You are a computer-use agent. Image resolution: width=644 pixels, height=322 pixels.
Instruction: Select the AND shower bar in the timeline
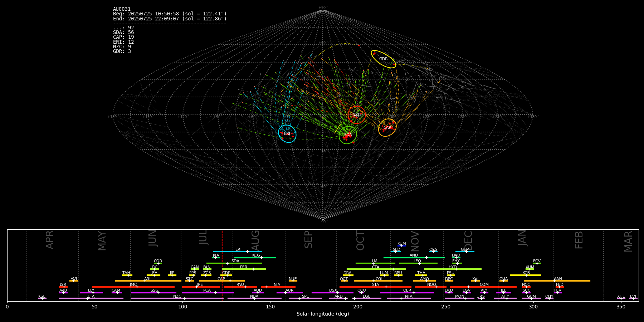(x=414, y=257)
